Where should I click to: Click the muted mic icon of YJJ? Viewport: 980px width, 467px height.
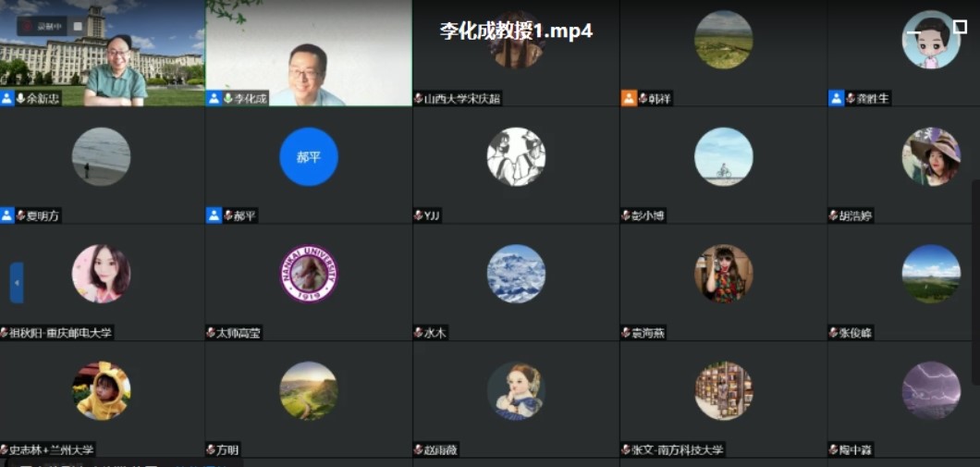coord(418,215)
